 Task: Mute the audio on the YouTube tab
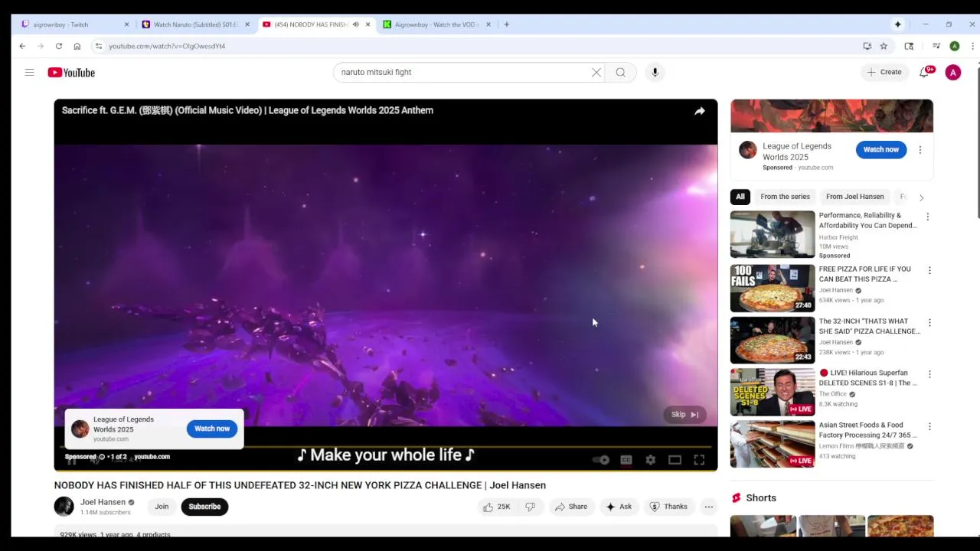point(355,24)
